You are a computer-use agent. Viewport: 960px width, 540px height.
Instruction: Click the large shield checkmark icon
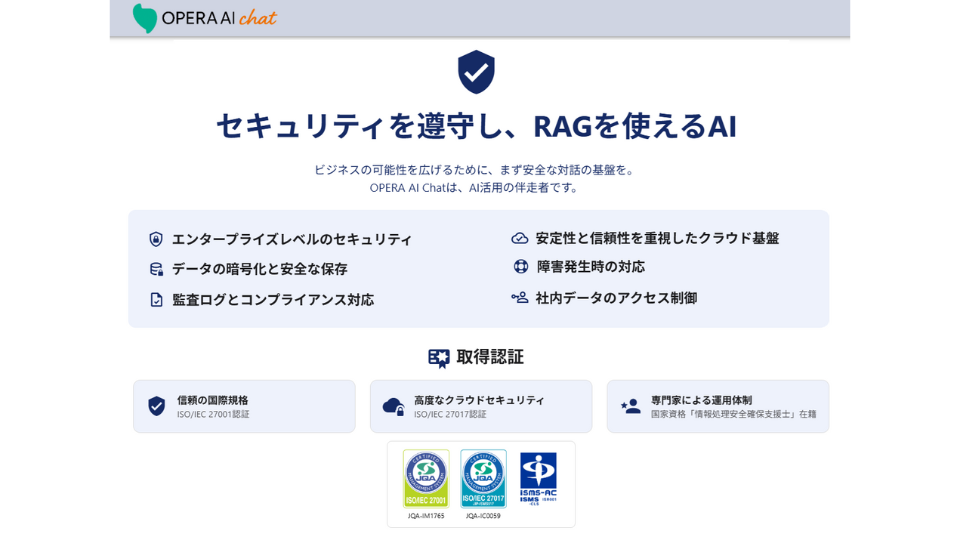pyautogui.click(x=476, y=72)
